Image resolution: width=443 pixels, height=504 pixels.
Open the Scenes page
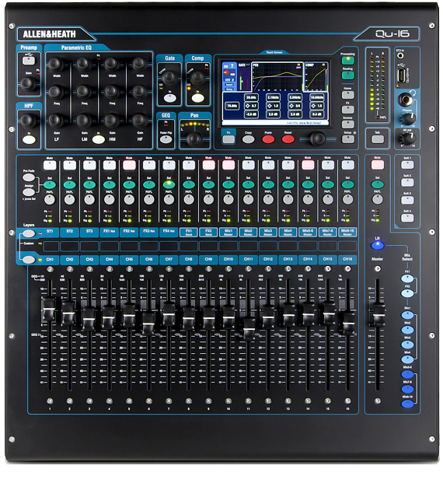(x=348, y=124)
